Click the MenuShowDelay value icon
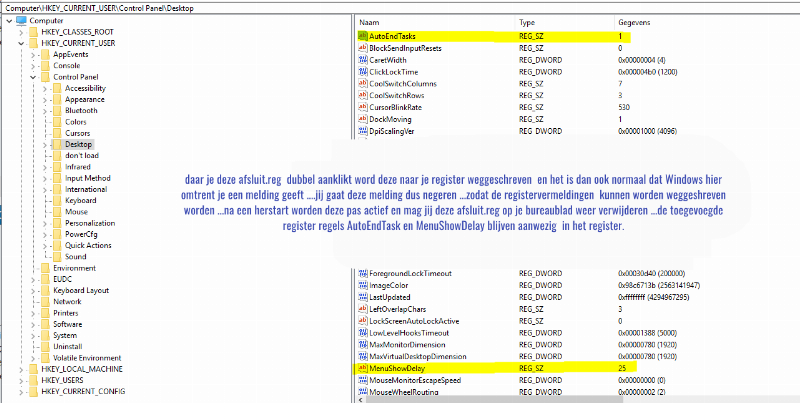 (x=362, y=368)
